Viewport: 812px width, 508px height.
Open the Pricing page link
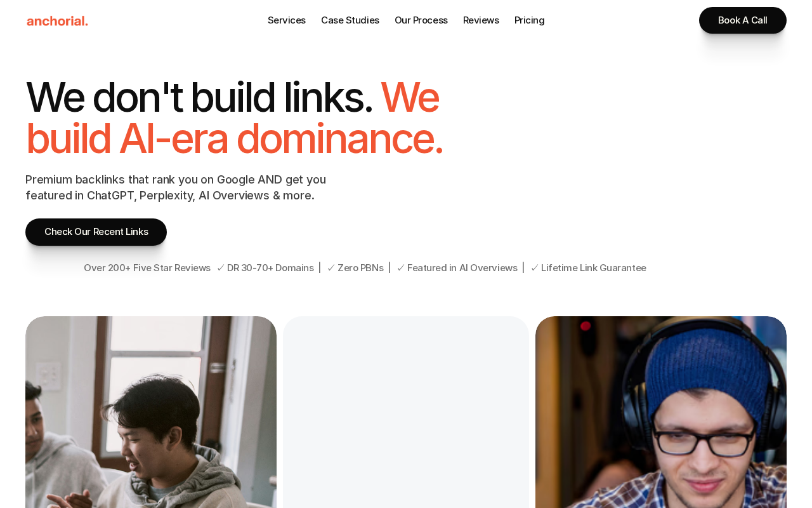(x=530, y=20)
